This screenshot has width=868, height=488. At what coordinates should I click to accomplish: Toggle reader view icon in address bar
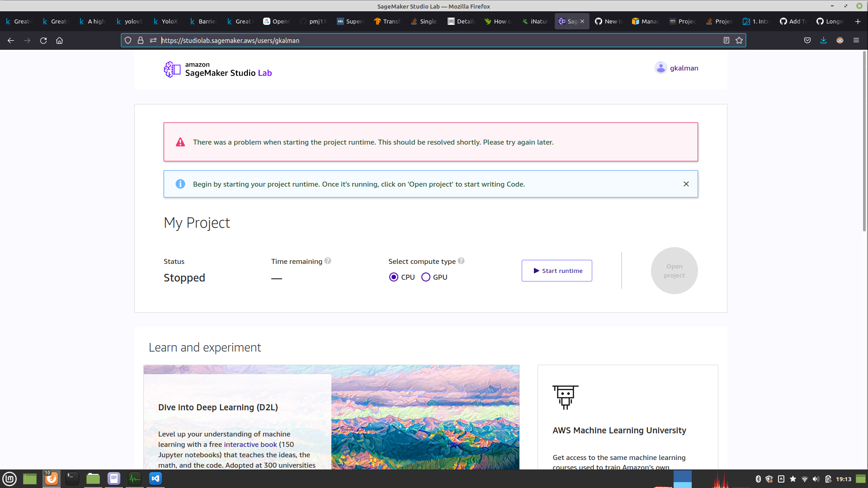click(726, 40)
